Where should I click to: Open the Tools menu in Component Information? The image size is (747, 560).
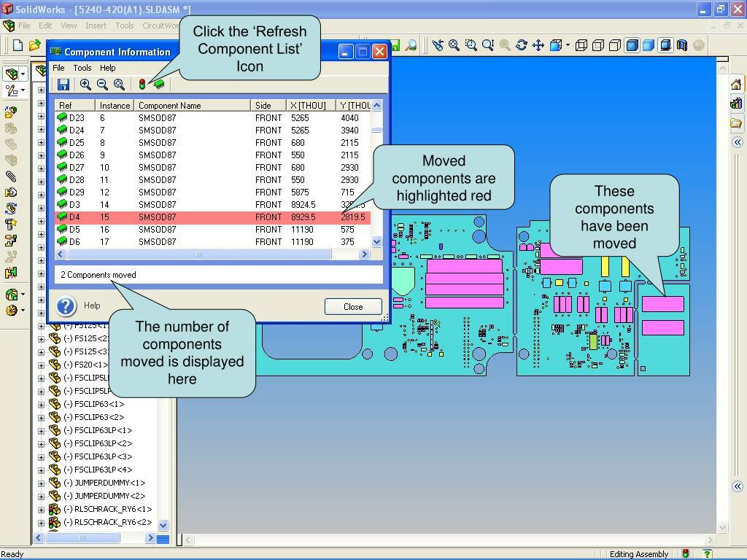click(82, 68)
